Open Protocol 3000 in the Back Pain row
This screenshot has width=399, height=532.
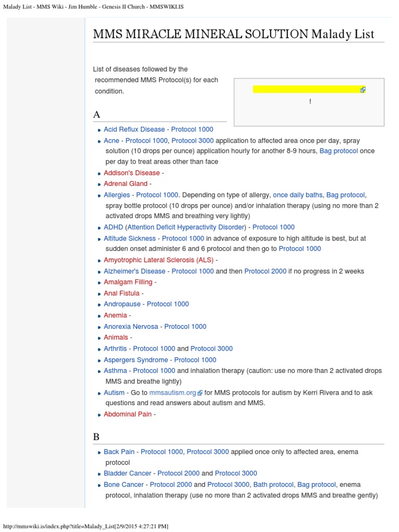[x=208, y=451]
